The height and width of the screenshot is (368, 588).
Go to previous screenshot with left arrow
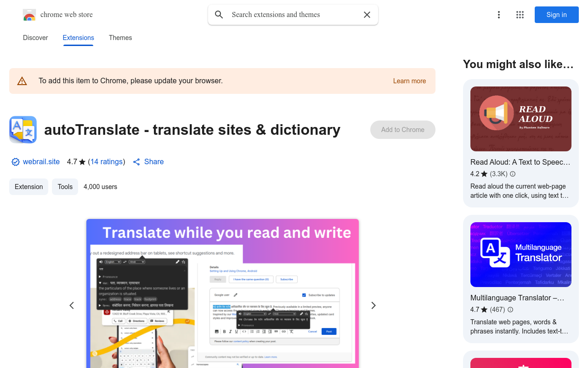click(x=72, y=305)
